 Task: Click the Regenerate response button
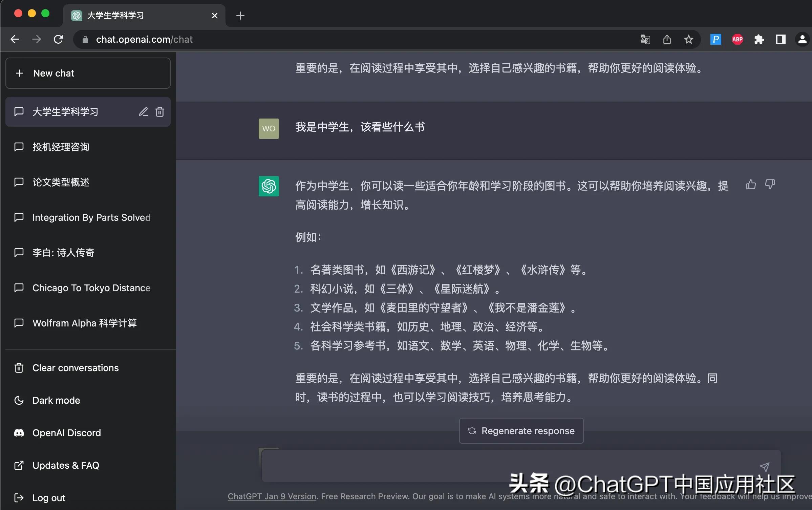point(521,431)
